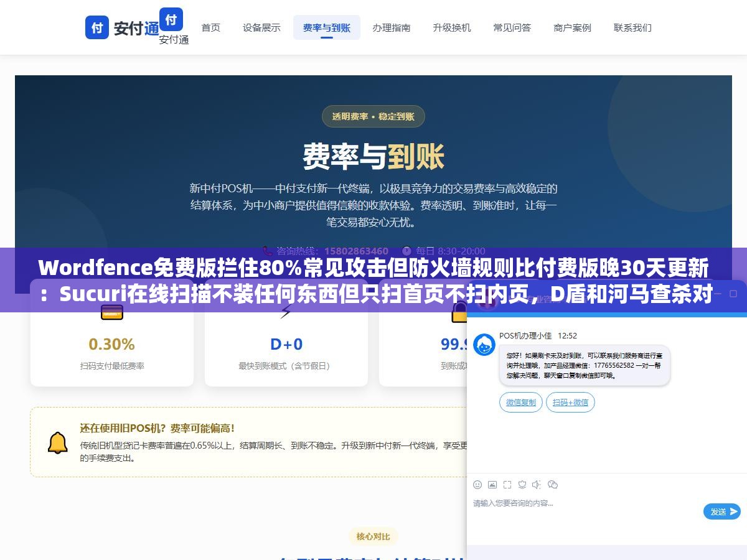747x560 pixels.
Task: Click the 最快到账模式（含节假日）label
Action: (x=286, y=366)
